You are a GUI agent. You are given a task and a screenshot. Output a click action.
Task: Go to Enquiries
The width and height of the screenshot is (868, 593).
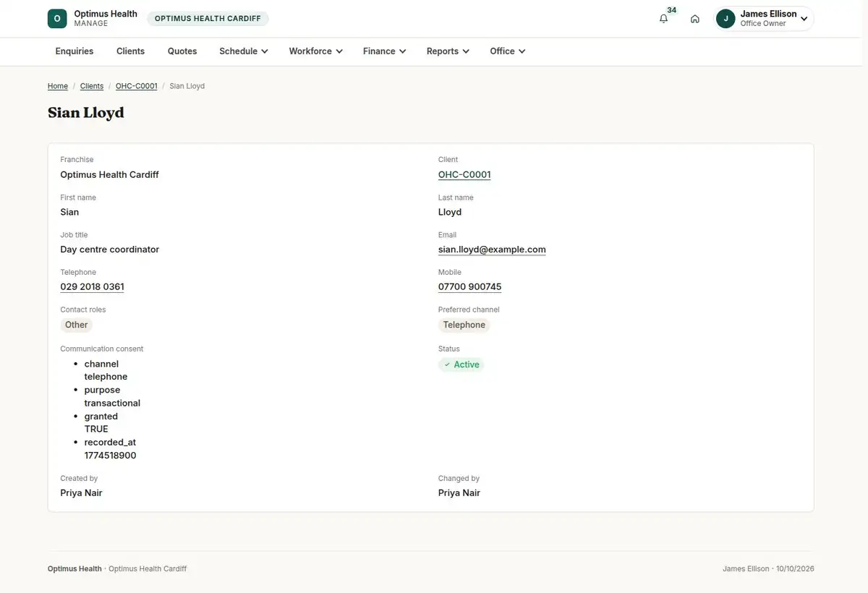(75, 51)
